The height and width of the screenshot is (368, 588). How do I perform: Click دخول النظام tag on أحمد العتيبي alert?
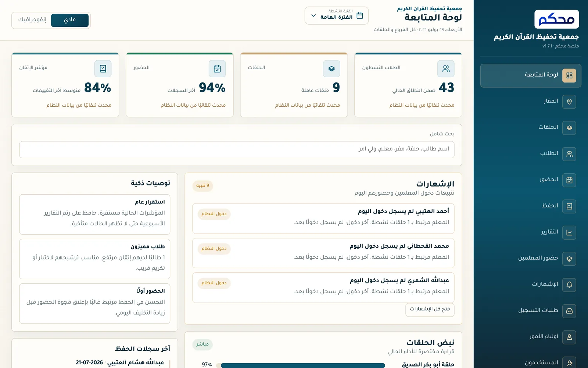click(214, 214)
